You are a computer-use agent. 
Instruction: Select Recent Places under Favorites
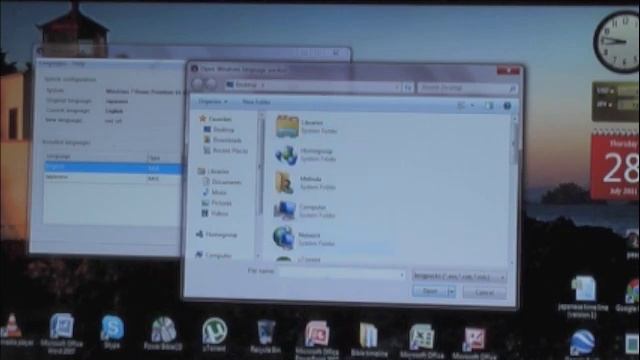(x=226, y=151)
